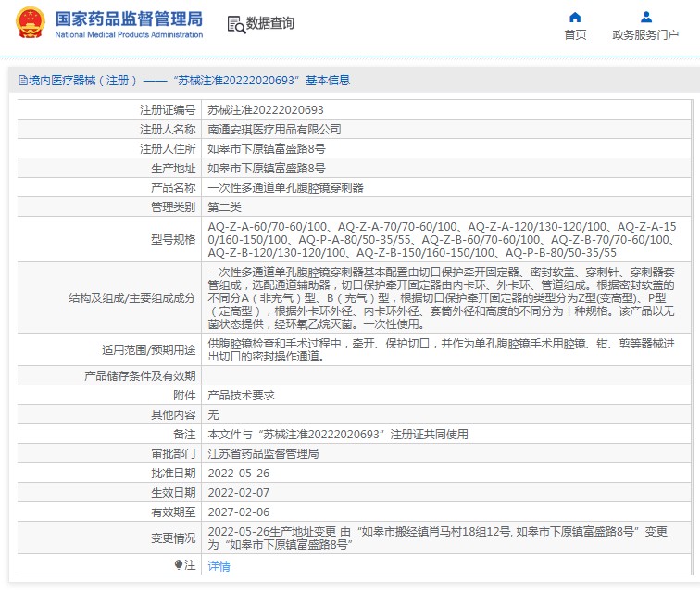Open the 数据查询 search icon
This screenshot has width=700, height=594.
point(236,25)
